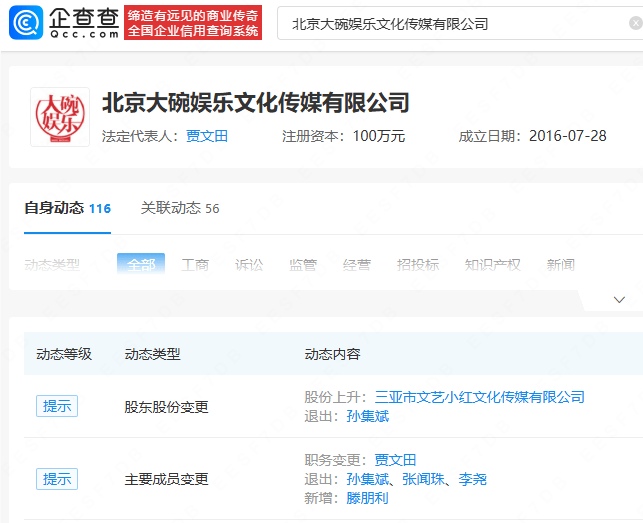Clear the search box with X icon
Viewport: 643px width, 523px height.
[636, 23]
